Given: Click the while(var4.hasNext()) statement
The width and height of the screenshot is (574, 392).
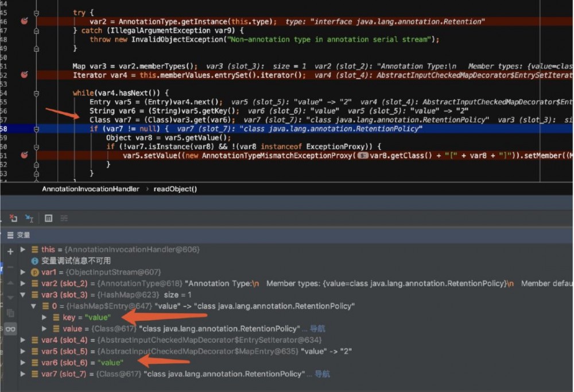Looking at the screenshot, I should 121,93.
